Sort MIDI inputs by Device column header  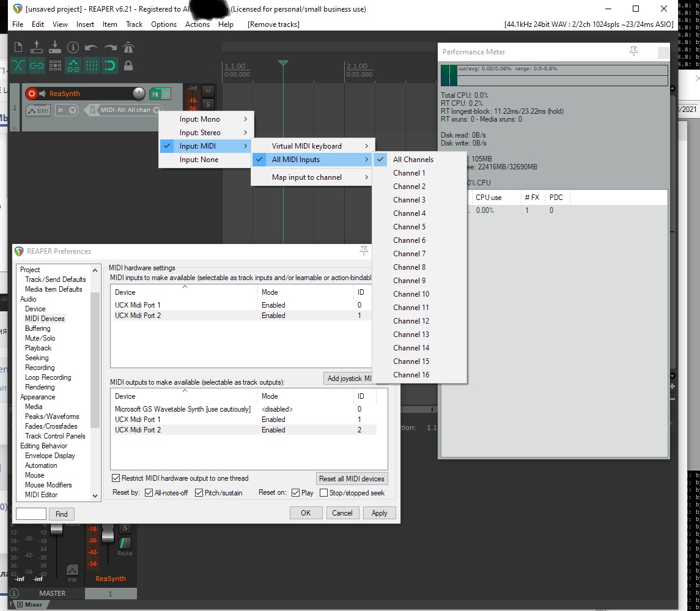(x=184, y=292)
